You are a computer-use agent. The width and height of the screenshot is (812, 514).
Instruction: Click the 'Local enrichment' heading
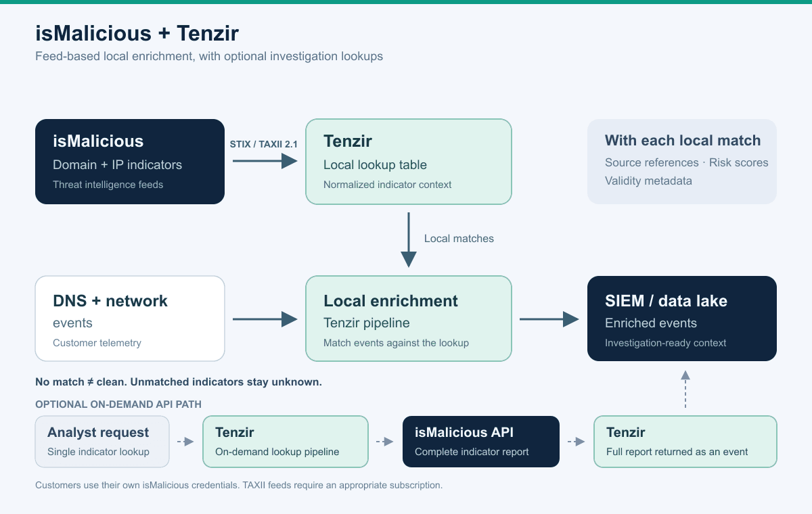coord(390,301)
